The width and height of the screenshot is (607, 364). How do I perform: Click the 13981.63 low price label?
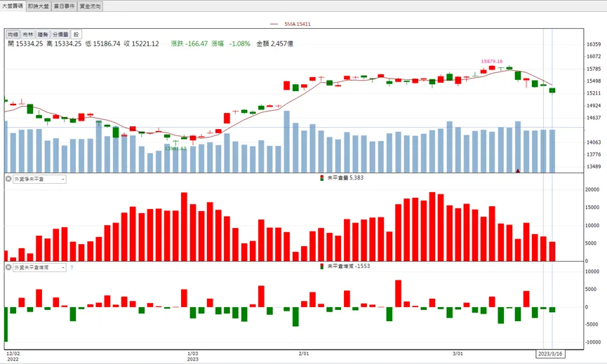pos(175,149)
